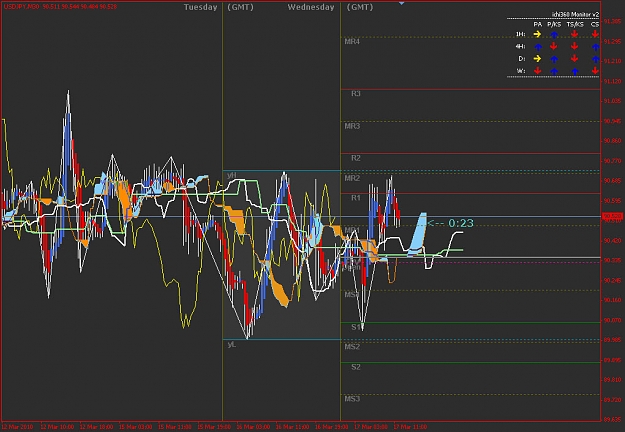The image size is (625, 432).
Task: Click the 90.685 price axis label
Action: click(613, 181)
